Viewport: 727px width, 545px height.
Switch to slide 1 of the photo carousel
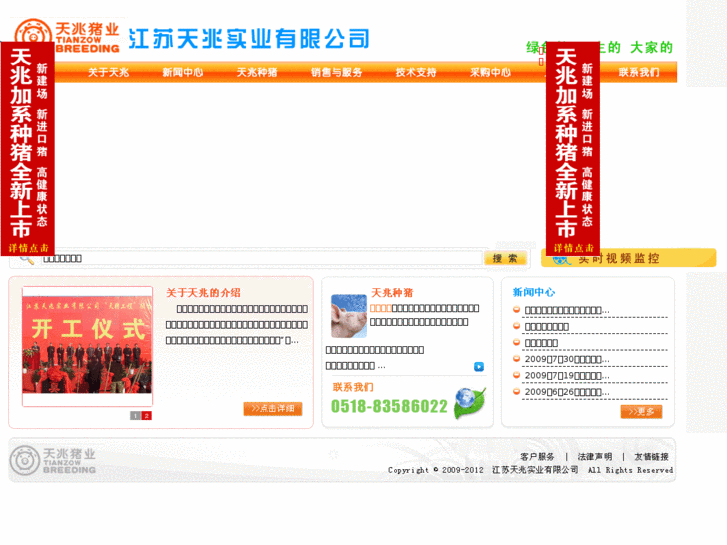click(135, 416)
